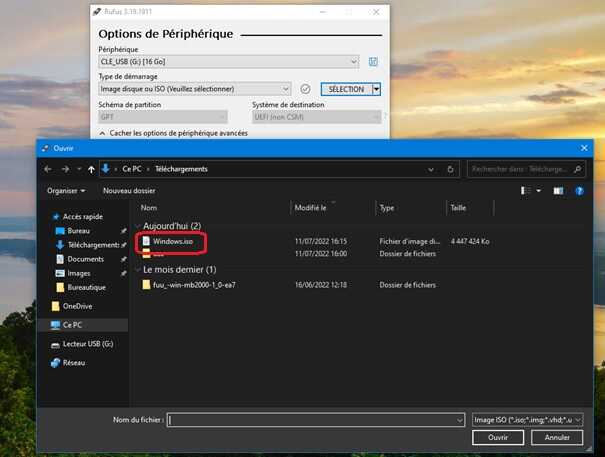Open help with the blue question mark icon

579,191
